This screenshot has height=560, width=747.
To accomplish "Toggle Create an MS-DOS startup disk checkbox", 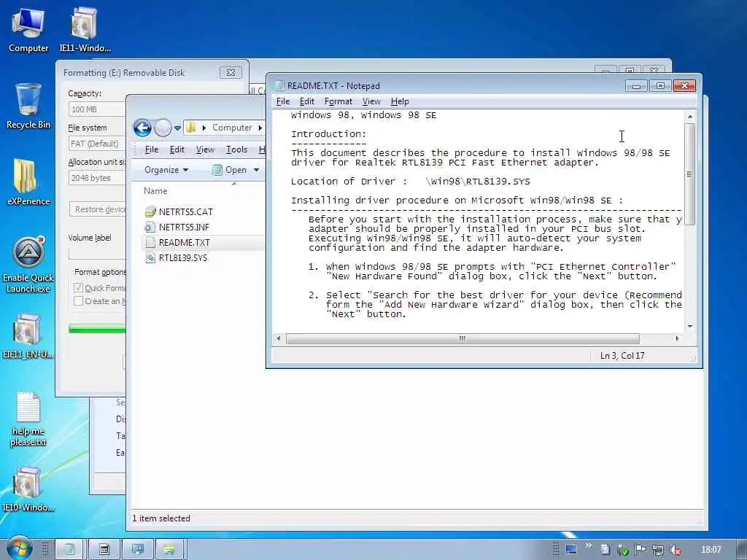I will pyautogui.click(x=78, y=301).
